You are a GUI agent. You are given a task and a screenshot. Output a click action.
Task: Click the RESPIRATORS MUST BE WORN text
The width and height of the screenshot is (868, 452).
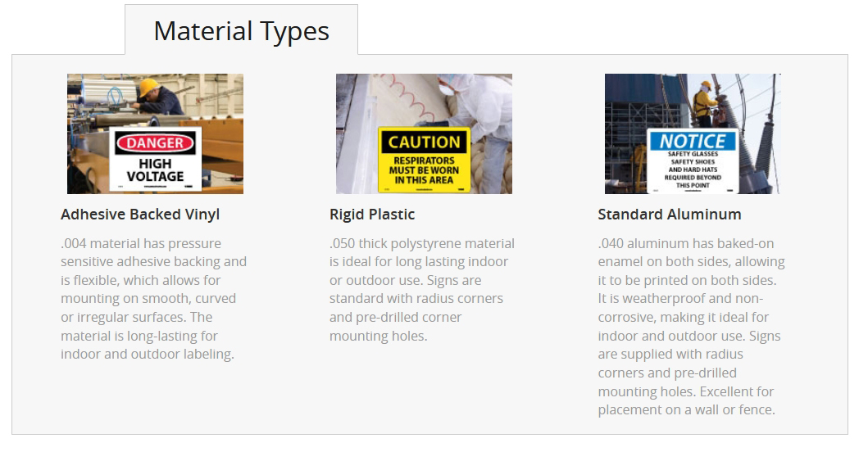[x=424, y=169]
